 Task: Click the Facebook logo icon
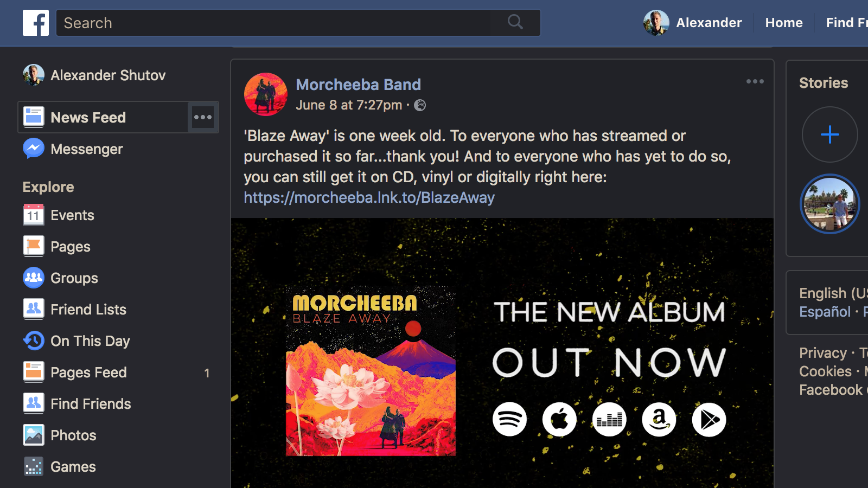click(x=36, y=23)
